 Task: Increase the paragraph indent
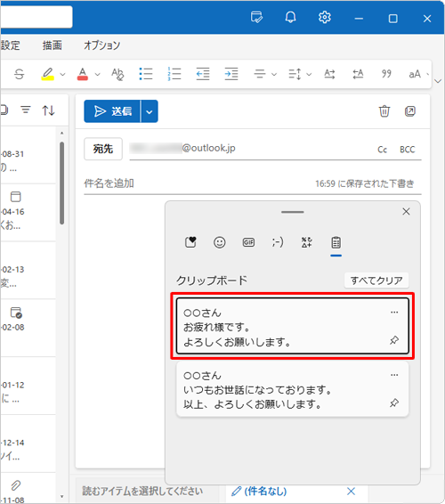point(231,74)
